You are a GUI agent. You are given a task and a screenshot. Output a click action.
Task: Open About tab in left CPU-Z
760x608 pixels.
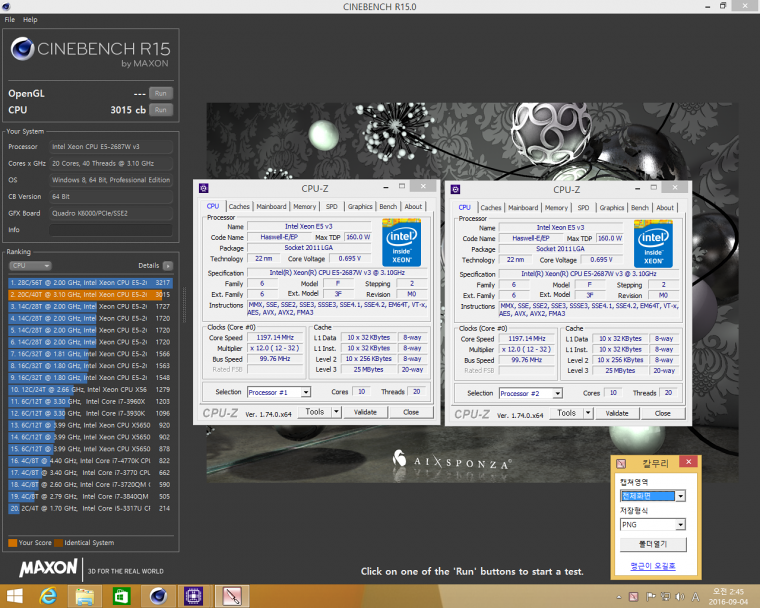click(413, 207)
